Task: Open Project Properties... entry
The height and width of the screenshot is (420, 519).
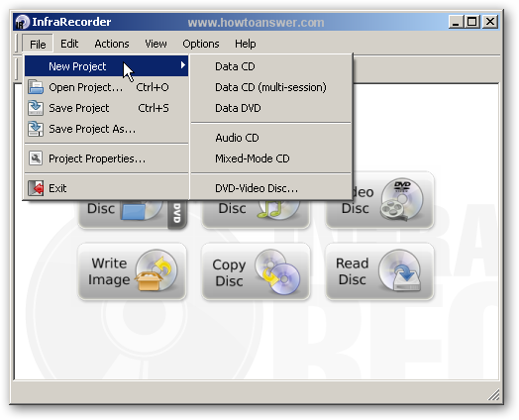Action: [x=106, y=158]
